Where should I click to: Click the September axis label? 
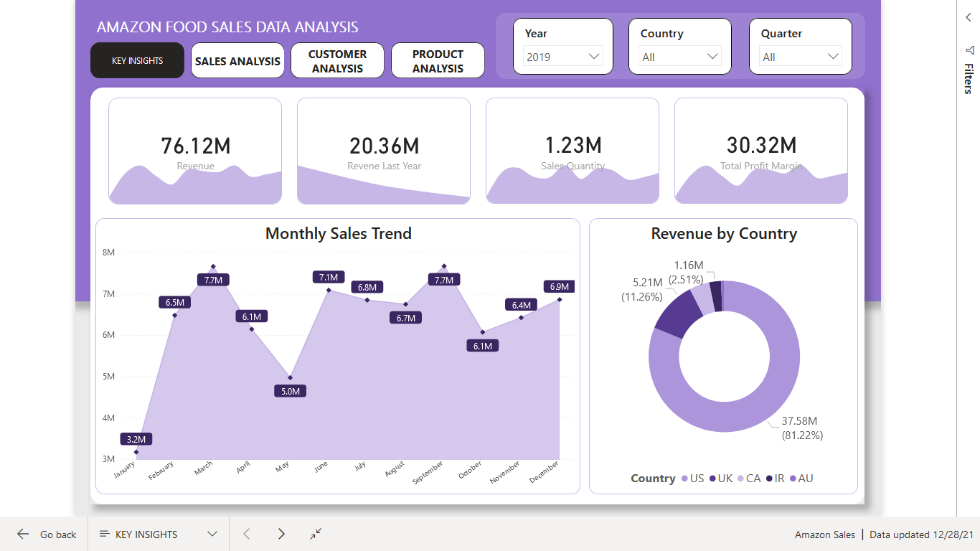tap(428, 472)
